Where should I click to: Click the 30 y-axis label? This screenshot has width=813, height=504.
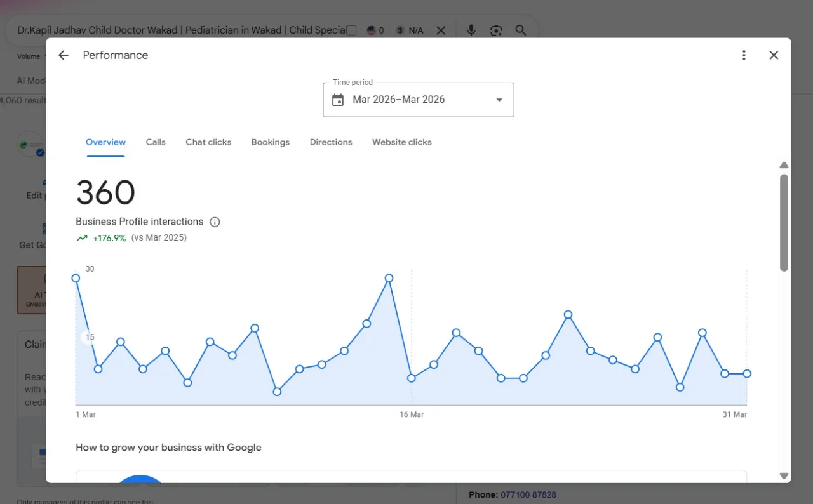[90, 269]
